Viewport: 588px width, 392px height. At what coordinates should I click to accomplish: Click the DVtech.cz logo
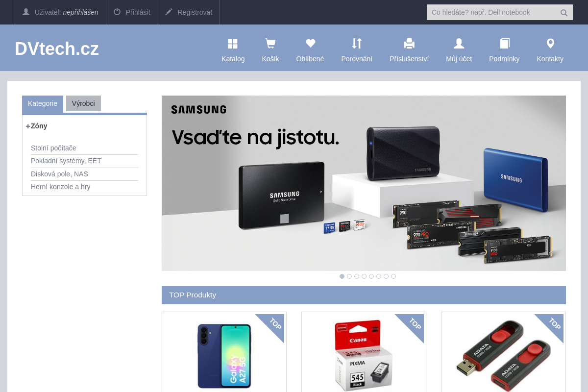coord(57,49)
